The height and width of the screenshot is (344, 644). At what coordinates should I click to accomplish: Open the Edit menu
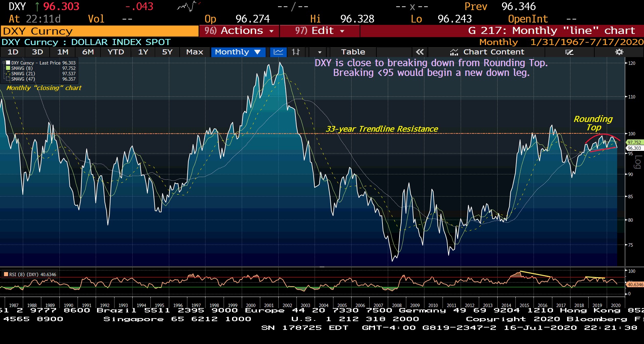pos(320,31)
